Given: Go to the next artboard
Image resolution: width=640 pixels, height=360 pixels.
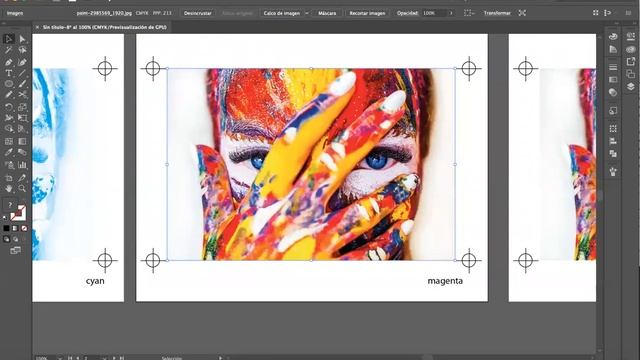Looking at the screenshot, I should tap(114, 358).
